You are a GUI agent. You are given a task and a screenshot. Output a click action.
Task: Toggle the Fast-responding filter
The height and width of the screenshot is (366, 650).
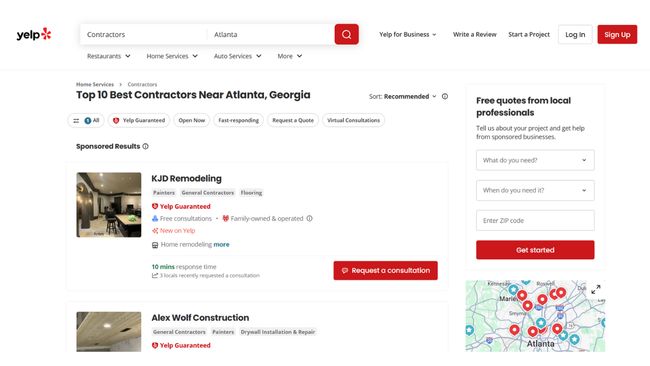[238, 121]
